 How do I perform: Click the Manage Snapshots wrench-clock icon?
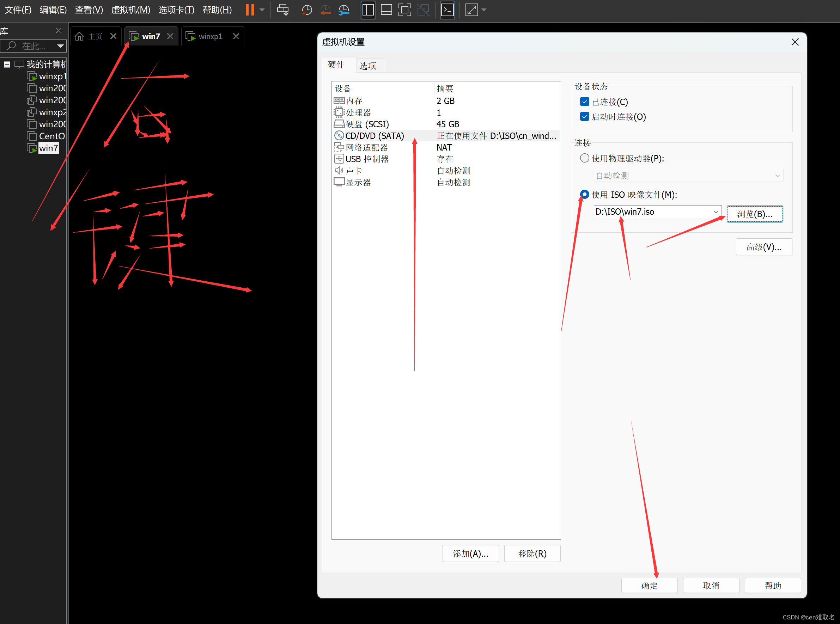coord(343,10)
